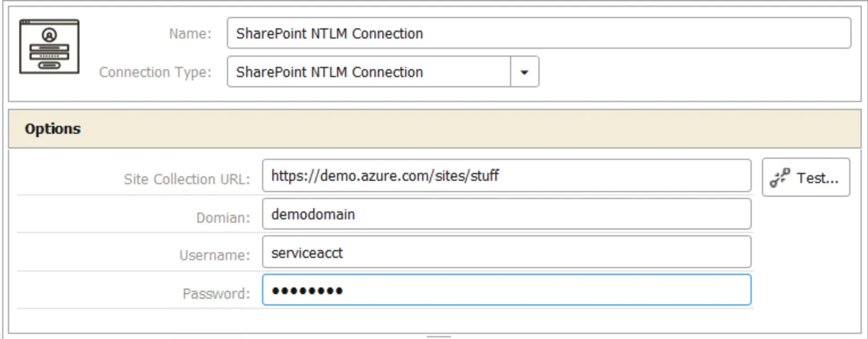Click the "Name:" label
This screenshot has height=339, width=868.
[190, 34]
